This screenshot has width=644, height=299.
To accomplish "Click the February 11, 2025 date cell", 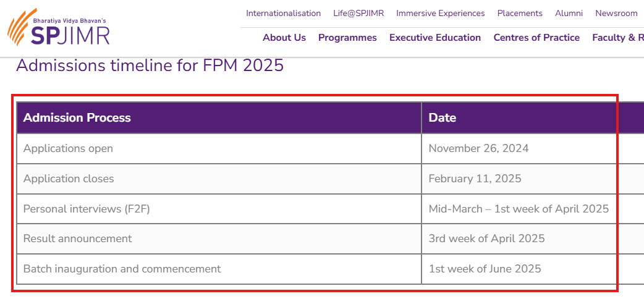I will [x=533, y=179].
